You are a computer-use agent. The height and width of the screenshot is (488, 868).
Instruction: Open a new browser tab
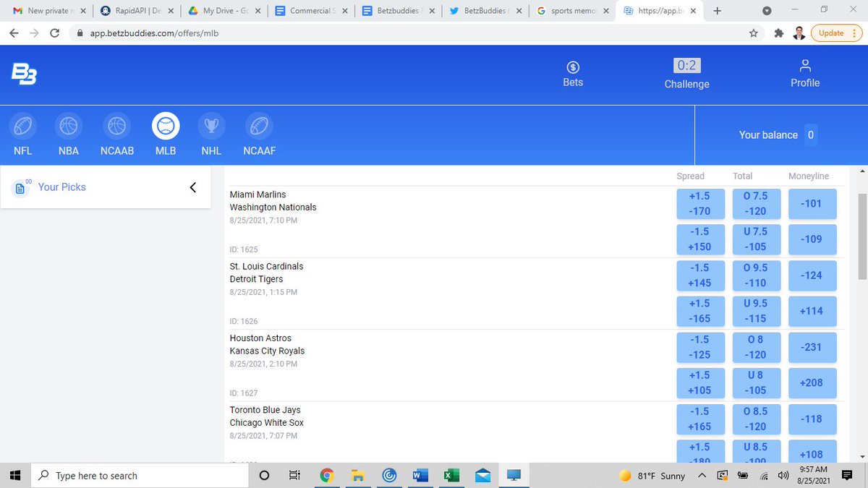click(717, 11)
